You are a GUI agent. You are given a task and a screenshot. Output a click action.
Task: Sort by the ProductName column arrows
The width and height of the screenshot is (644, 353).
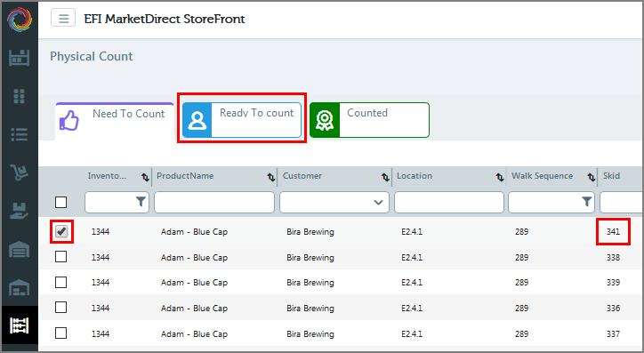pos(270,177)
